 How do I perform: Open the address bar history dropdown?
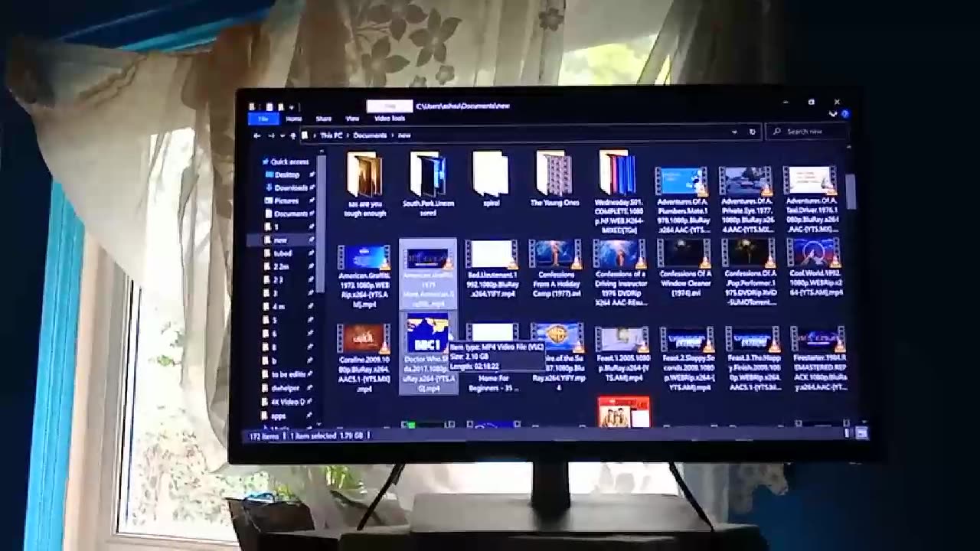tap(734, 132)
